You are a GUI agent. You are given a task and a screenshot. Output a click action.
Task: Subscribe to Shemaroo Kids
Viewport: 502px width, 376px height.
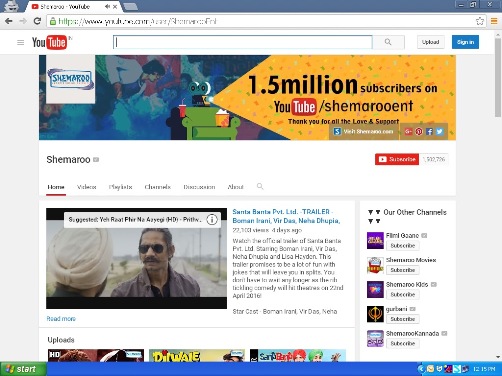(x=403, y=295)
